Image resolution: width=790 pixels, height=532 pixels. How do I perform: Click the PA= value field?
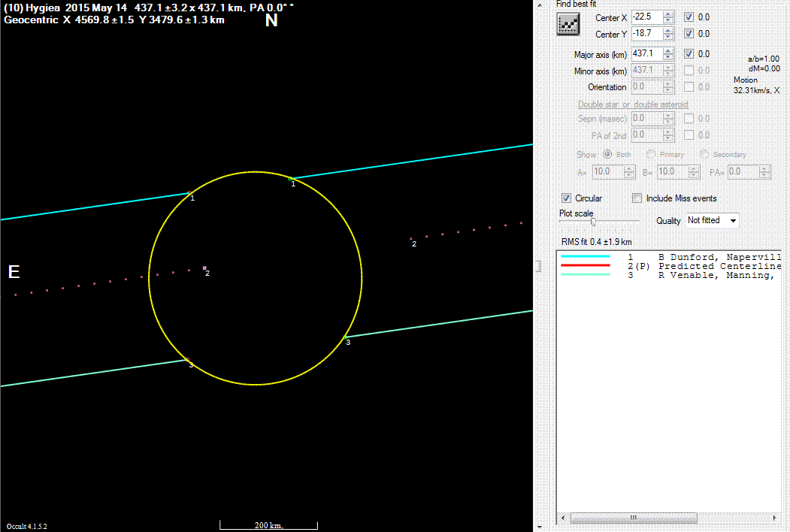coord(743,172)
